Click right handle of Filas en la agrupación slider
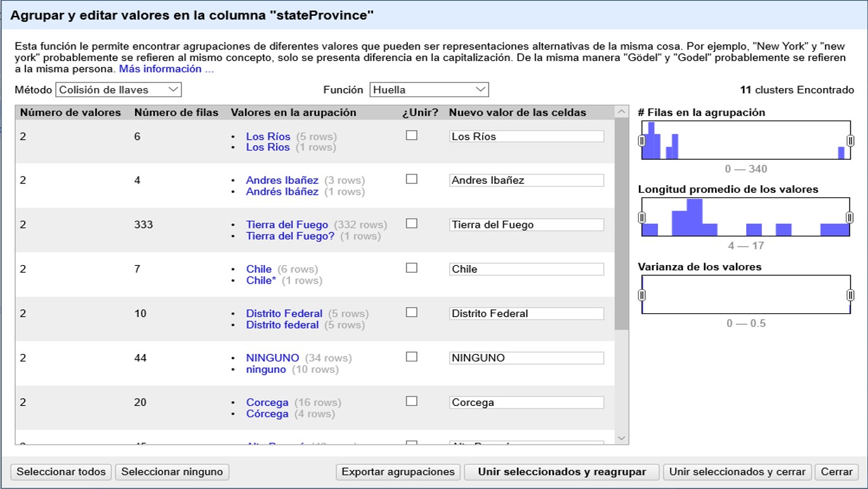 click(850, 140)
